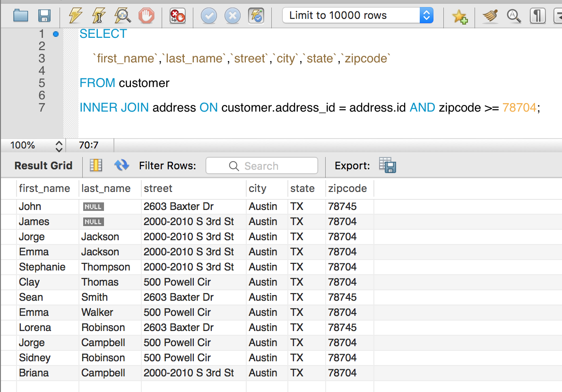
Task: Select Lorena first_name cell
Action: tap(48, 327)
